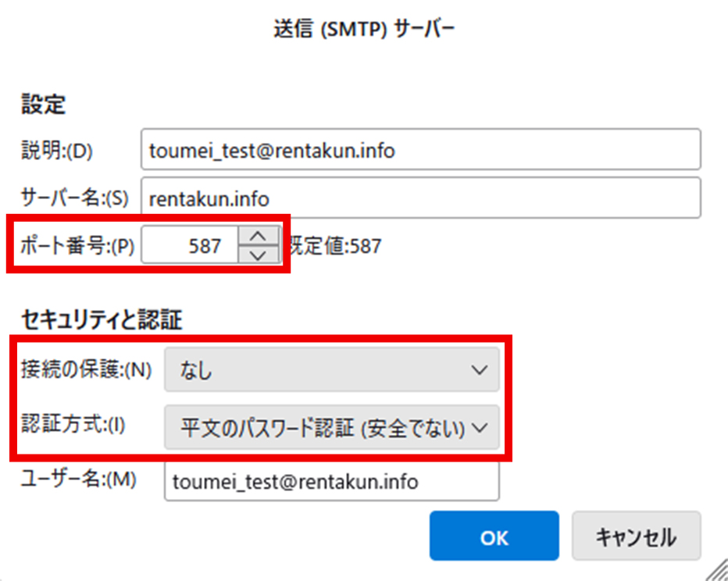Image resolution: width=728 pixels, height=581 pixels.
Task: Focus the 説明 description input field
Action: (420, 150)
